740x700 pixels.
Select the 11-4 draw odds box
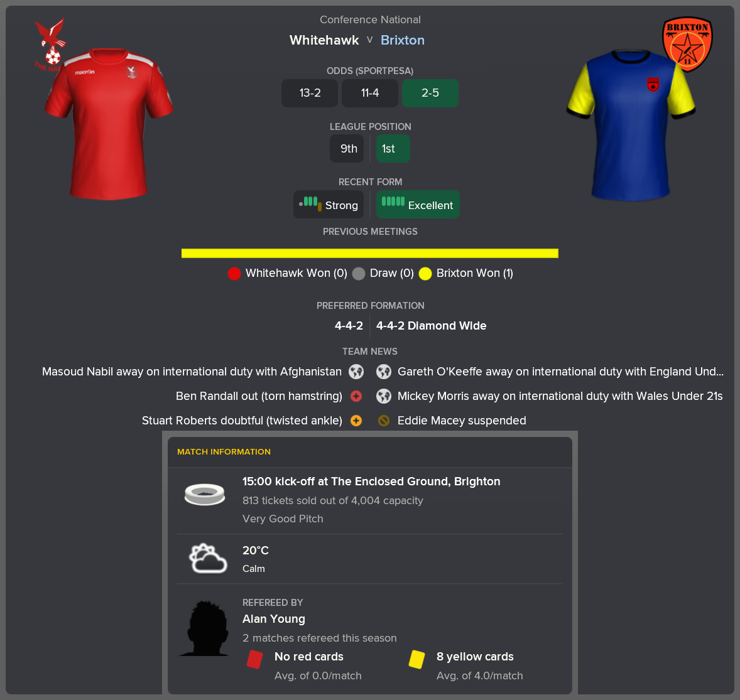(x=370, y=93)
